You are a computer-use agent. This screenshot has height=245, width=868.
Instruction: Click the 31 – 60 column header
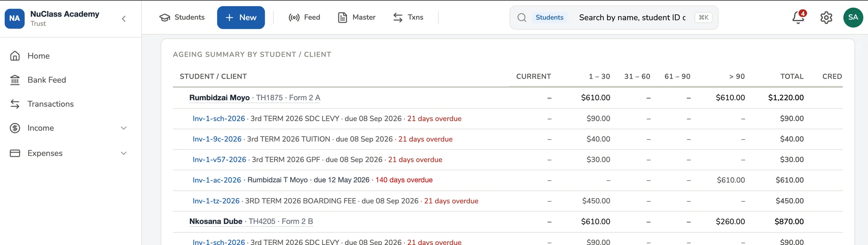point(637,76)
